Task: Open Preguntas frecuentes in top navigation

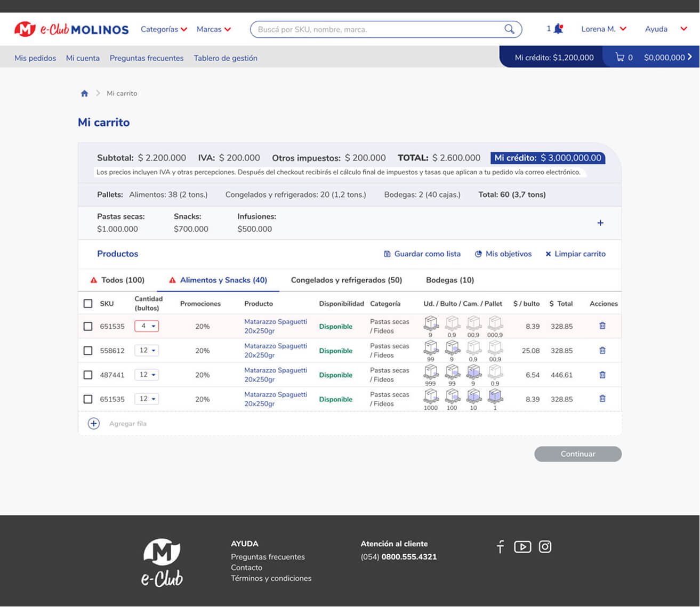Action: click(x=147, y=58)
